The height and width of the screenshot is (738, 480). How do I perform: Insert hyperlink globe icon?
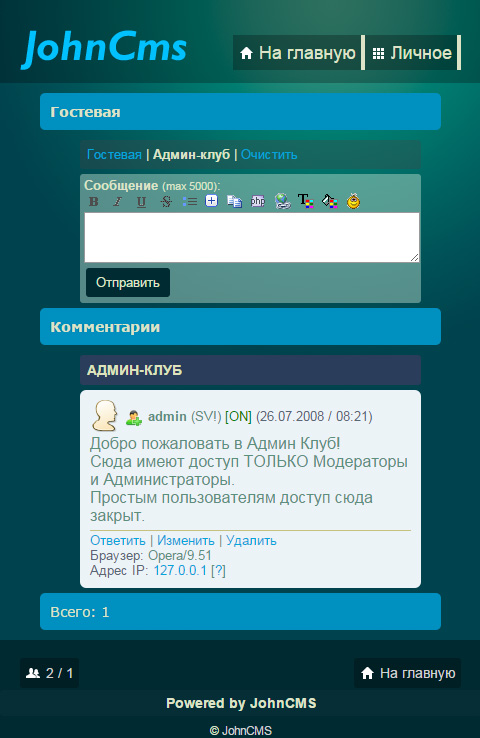pos(282,201)
